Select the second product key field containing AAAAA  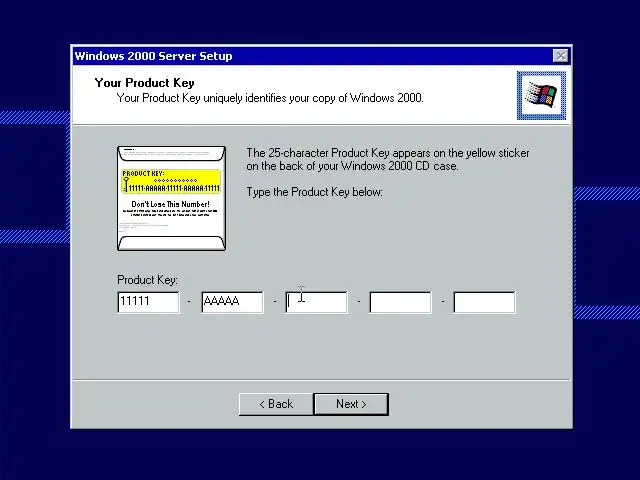(232, 302)
